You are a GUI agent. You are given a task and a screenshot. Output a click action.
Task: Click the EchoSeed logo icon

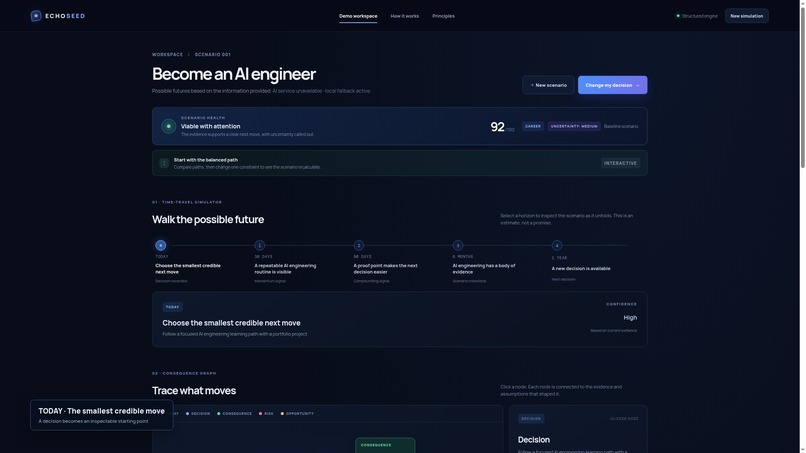point(35,16)
